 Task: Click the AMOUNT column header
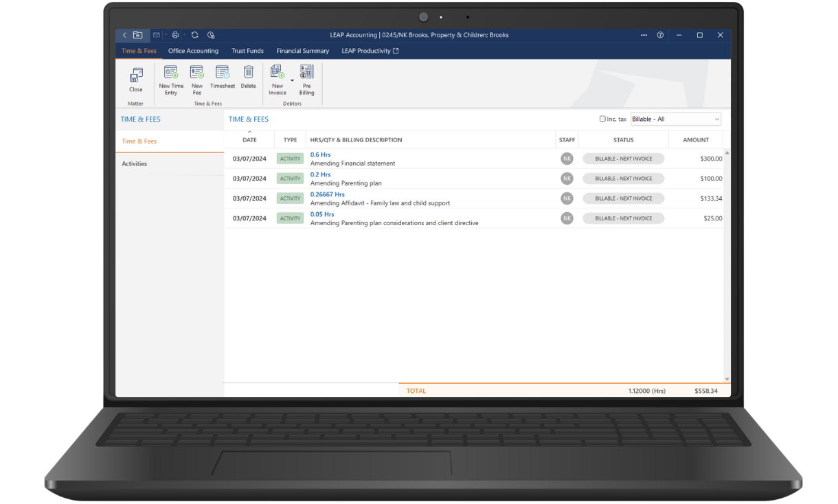(696, 140)
